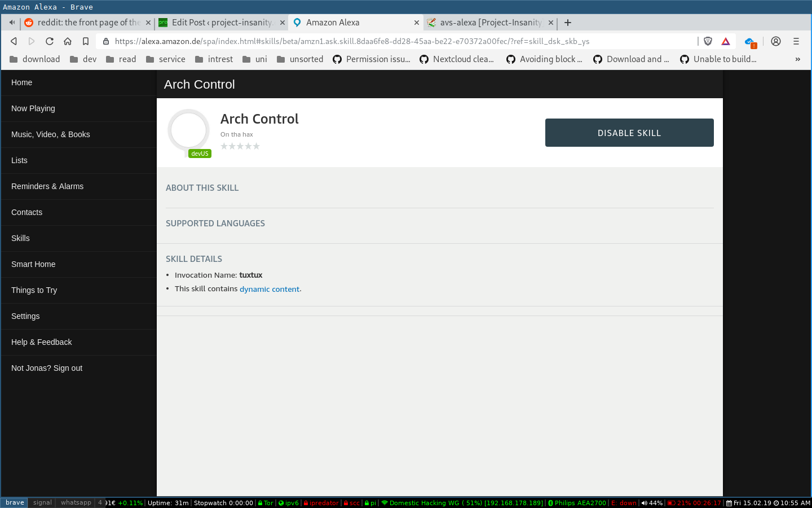Screen dimensions: 812x508
Task: Open Things to Try
Action: tap(78, 290)
